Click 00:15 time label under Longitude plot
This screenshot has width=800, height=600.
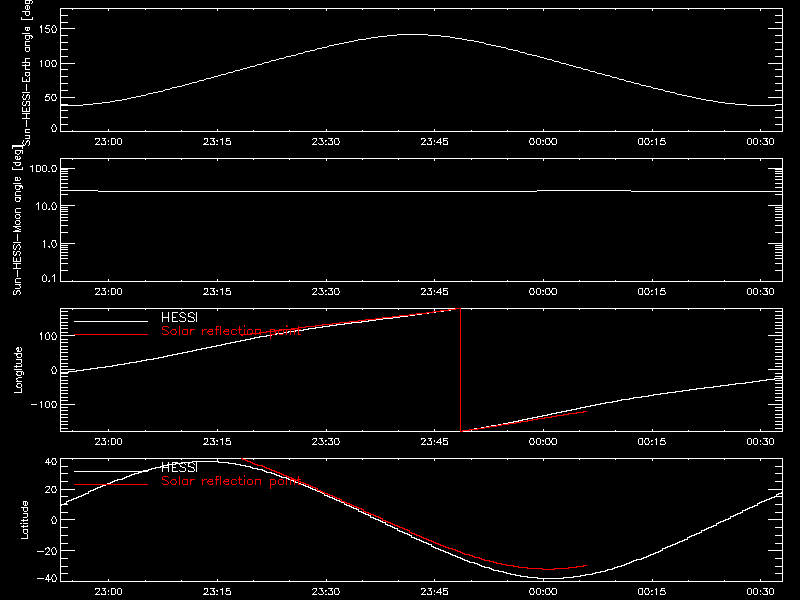[x=652, y=442]
